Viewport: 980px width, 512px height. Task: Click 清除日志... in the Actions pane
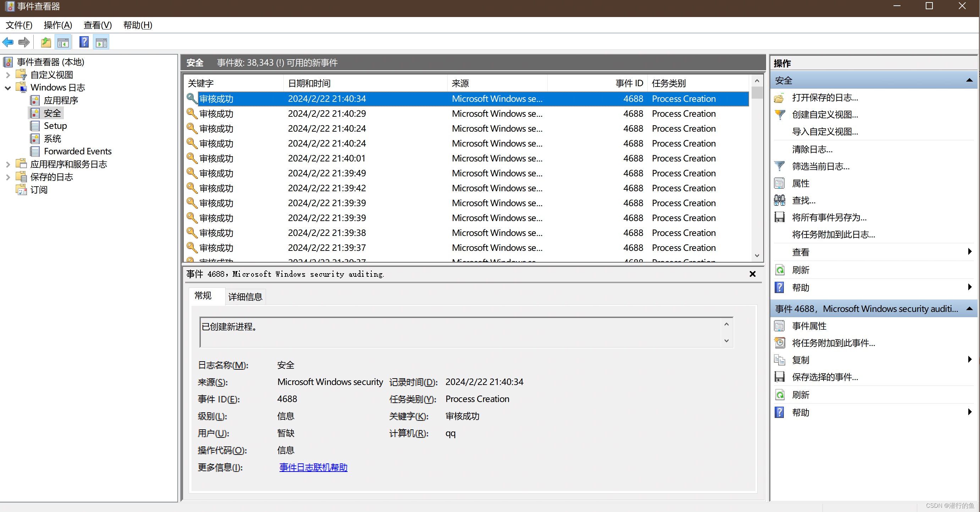[x=812, y=149]
